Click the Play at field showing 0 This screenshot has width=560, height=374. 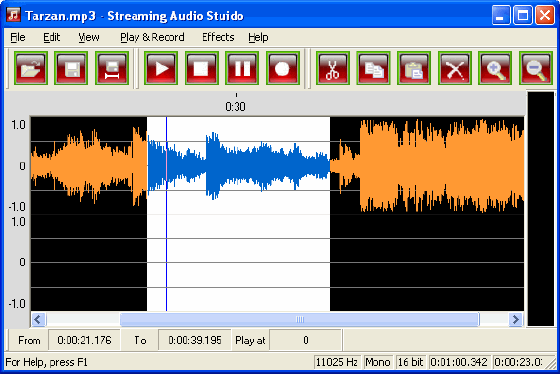pos(306,340)
